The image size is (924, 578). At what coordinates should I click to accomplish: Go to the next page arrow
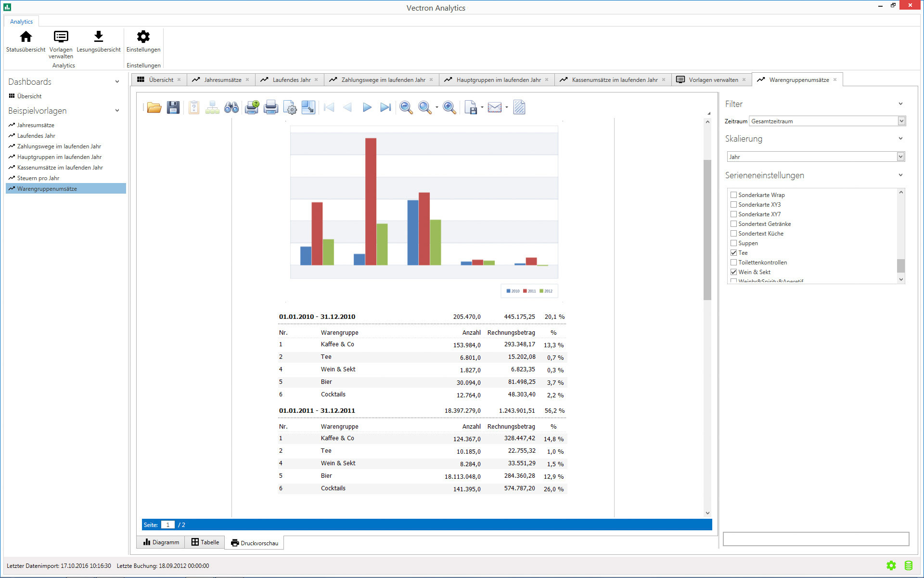[367, 107]
